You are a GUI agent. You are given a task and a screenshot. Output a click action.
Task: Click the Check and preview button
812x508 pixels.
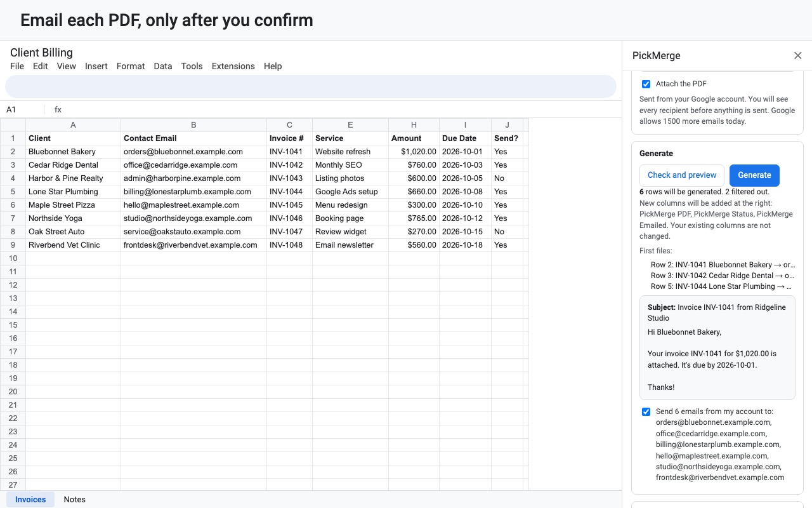[682, 175]
